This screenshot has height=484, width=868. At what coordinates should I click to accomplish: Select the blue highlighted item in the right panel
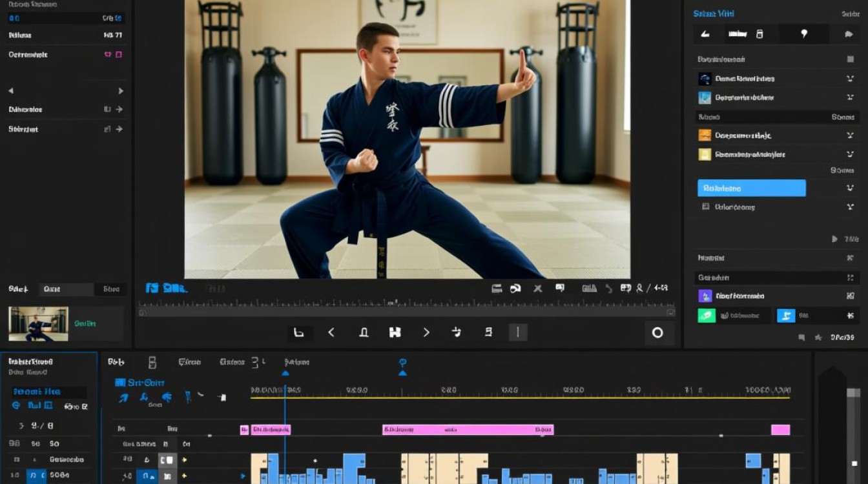tap(751, 188)
